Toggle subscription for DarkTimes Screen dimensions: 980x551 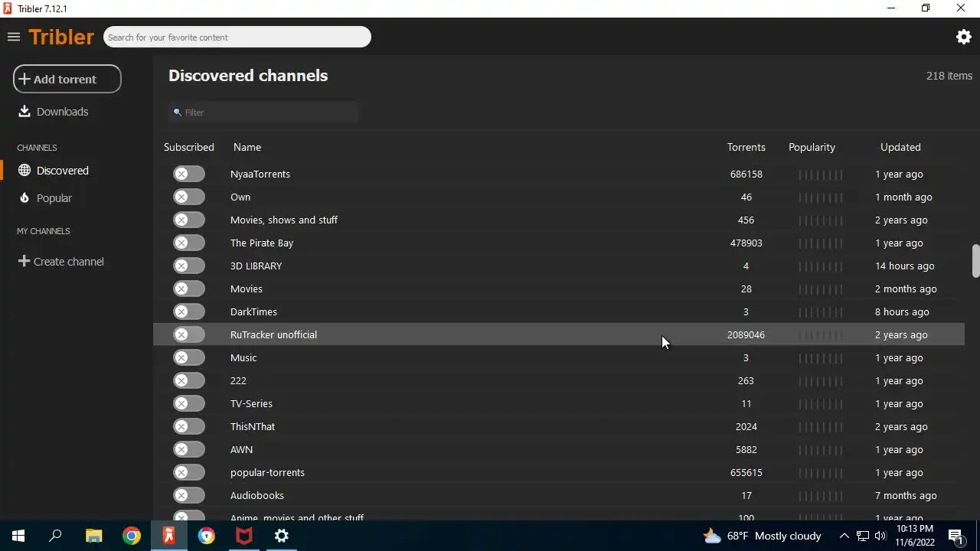pos(189,311)
